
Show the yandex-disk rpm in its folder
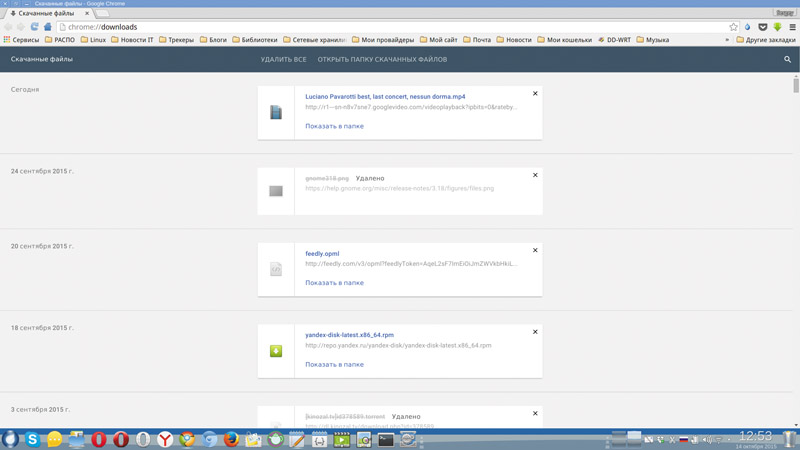pyautogui.click(x=335, y=364)
